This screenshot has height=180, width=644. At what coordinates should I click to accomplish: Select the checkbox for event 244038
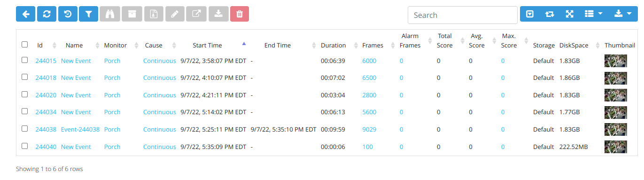tap(25, 129)
